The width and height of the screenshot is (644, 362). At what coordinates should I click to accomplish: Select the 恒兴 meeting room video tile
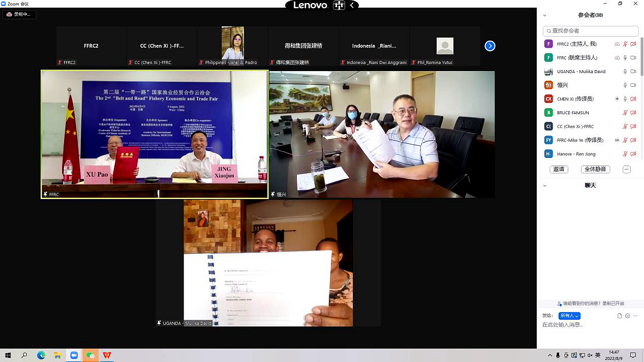tap(382, 135)
